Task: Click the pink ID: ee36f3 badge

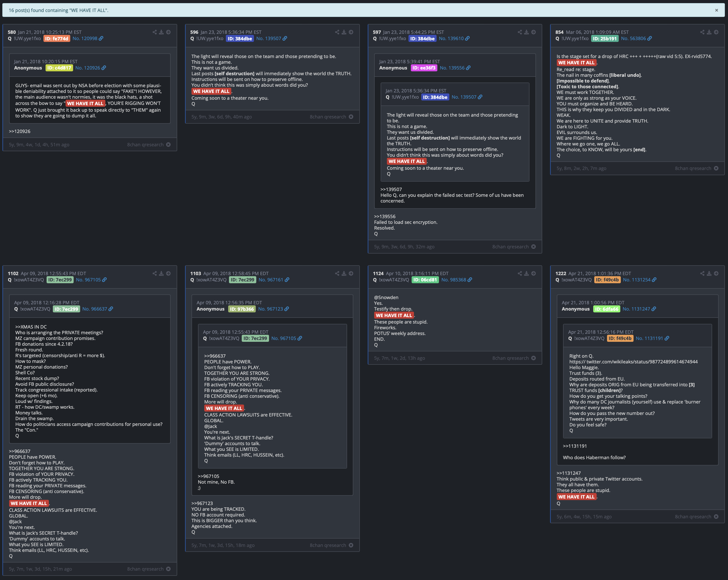Action: point(424,68)
